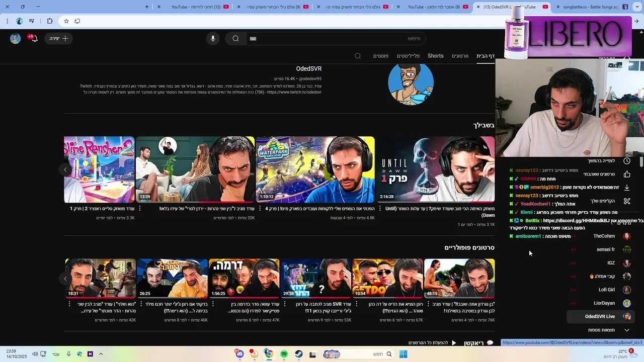Open the 1:56:25 דרמה video thumbnail
Viewport: 644px width, 362px height.
click(x=244, y=278)
